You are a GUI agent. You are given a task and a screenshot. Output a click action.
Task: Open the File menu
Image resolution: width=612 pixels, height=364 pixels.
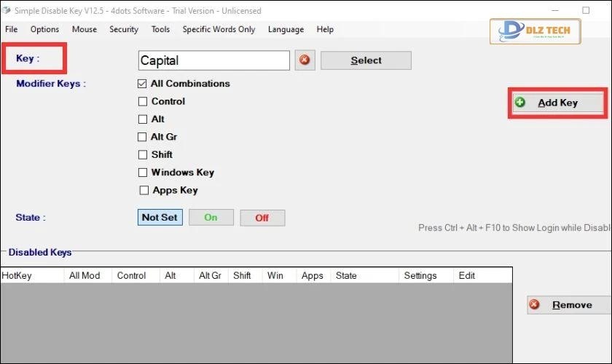click(12, 29)
